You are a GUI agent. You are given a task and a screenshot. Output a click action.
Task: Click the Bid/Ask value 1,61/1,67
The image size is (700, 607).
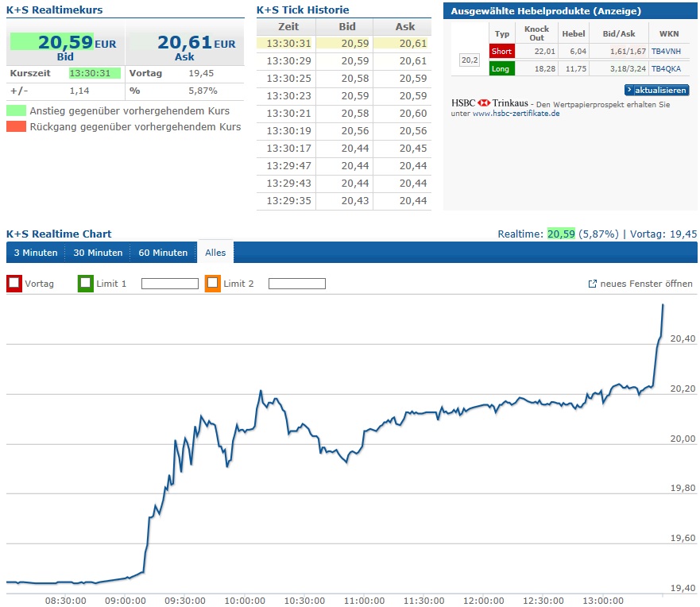pyautogui.click(x=628, y=52)
